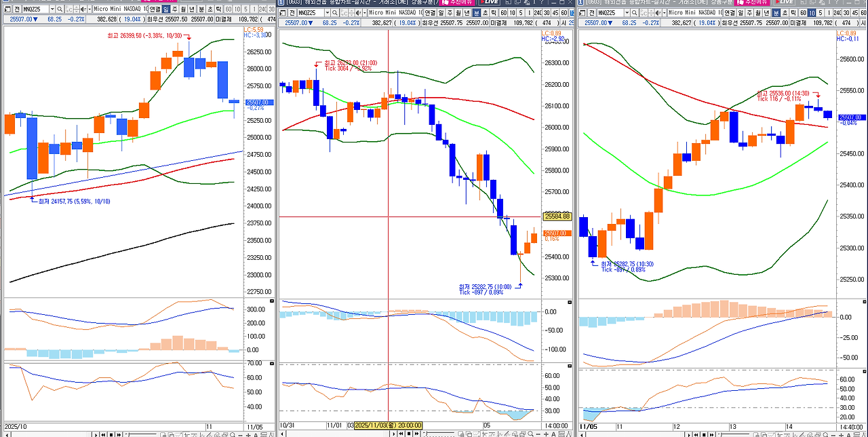Image resolution: width=868 pixels, height=437 pixels.
Task: Toggle 연결 continuous contract in the right chart
Action: click(x=730, y=13)
